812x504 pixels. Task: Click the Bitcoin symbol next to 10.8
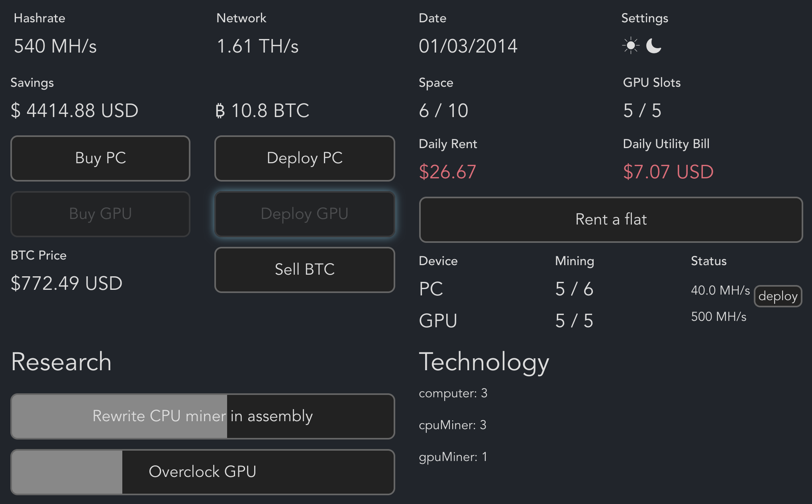220,111
